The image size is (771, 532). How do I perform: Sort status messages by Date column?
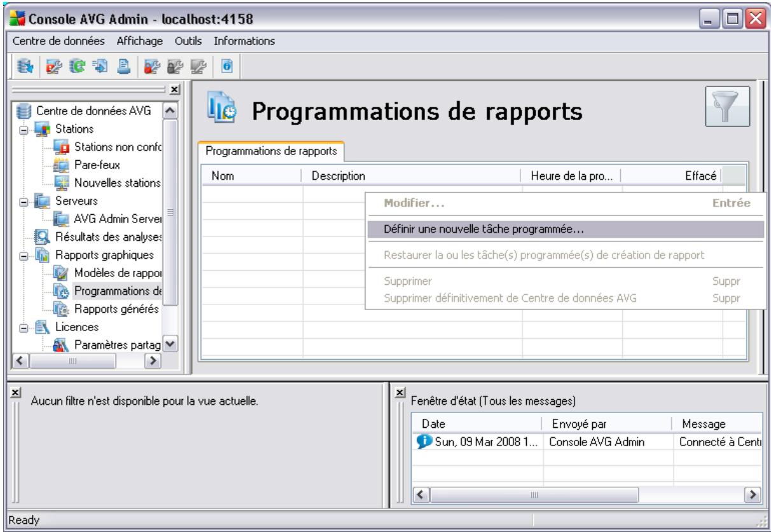[x=477, y=424]
